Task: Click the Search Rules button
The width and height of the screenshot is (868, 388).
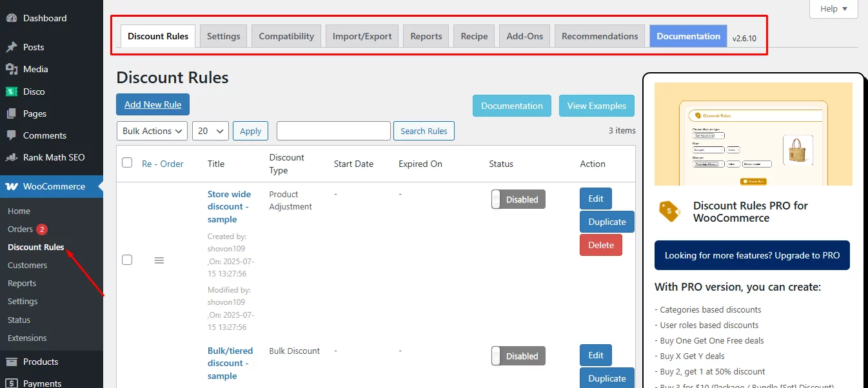Action: point(424,131)
